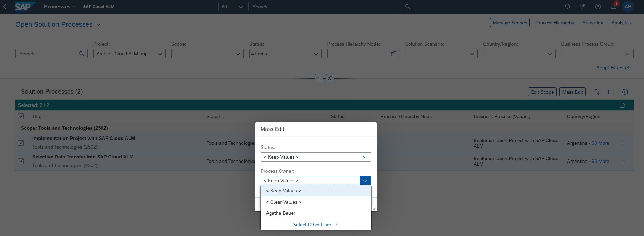Select Agatha Bauer from the list
Image resolution: width=644 pixels, height=236 pixels.
281,213
